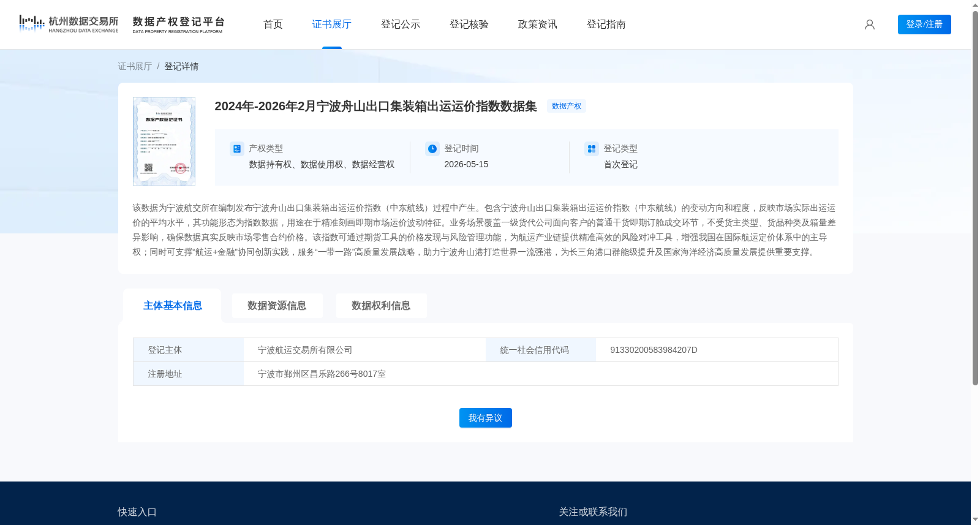The image size is (980, 525).
Task: Open the 政策资讯 navigation item
Action: tap(538, 25)
